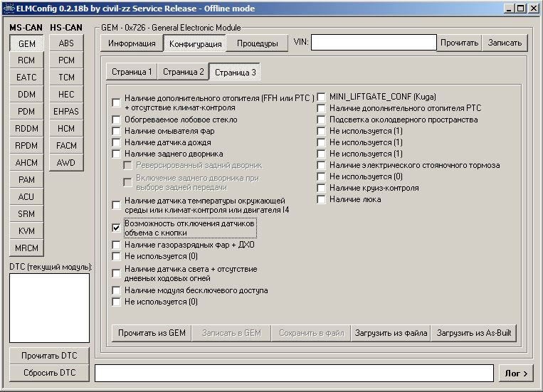Enable Наличие датчика дождя checkbox

point(117,143)
